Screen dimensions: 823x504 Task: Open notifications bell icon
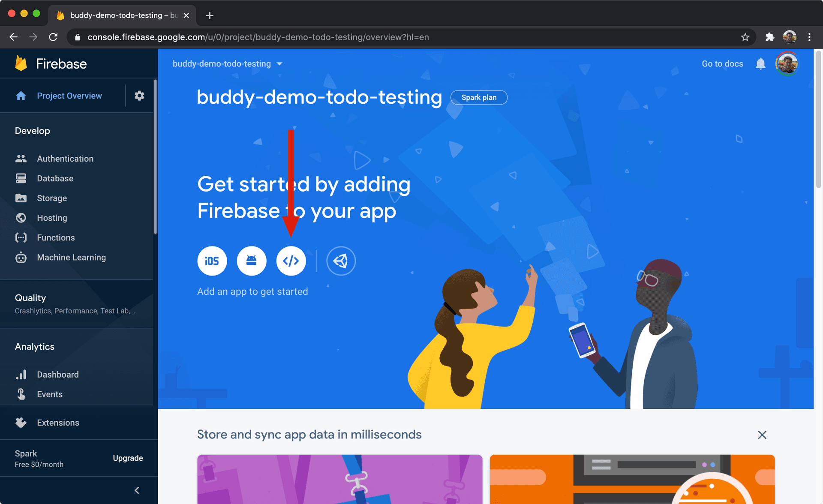point(760,64)
